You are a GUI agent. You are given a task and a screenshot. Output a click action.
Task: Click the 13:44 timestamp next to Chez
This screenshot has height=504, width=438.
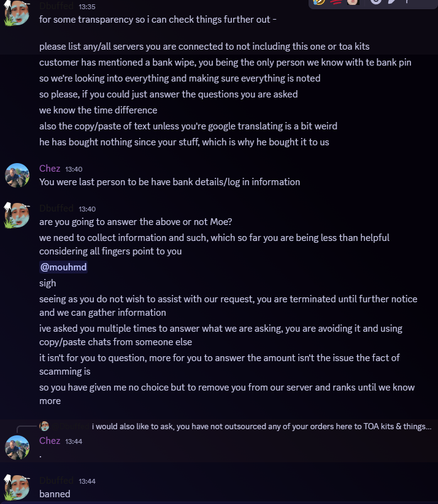pyautogui.click(x=74, y=441)
